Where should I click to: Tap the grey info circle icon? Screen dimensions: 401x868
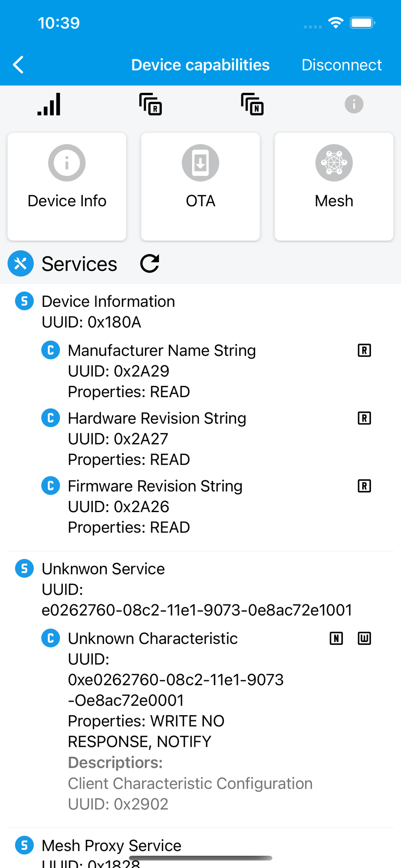354,105
